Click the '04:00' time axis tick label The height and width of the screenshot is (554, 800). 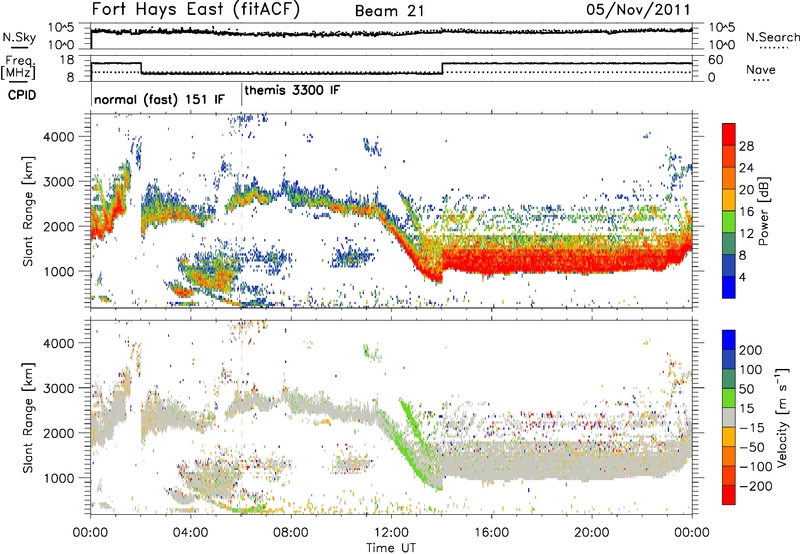[190, 533]
